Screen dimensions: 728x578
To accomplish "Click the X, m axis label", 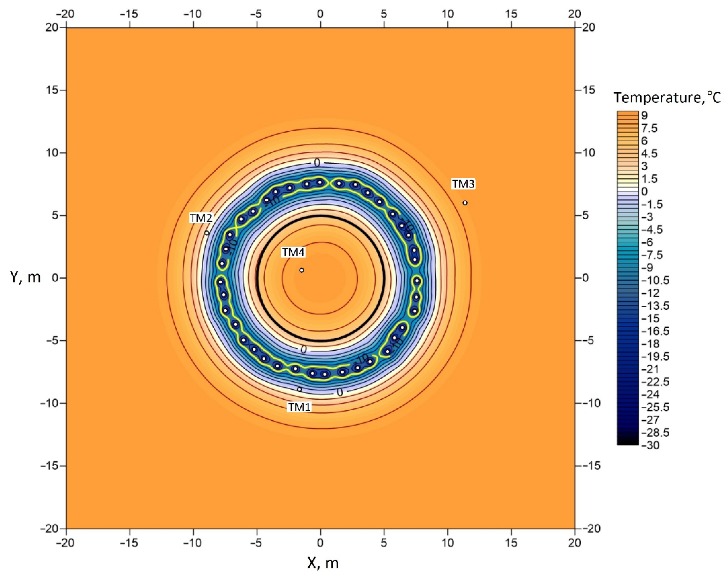I will point(323,563).
